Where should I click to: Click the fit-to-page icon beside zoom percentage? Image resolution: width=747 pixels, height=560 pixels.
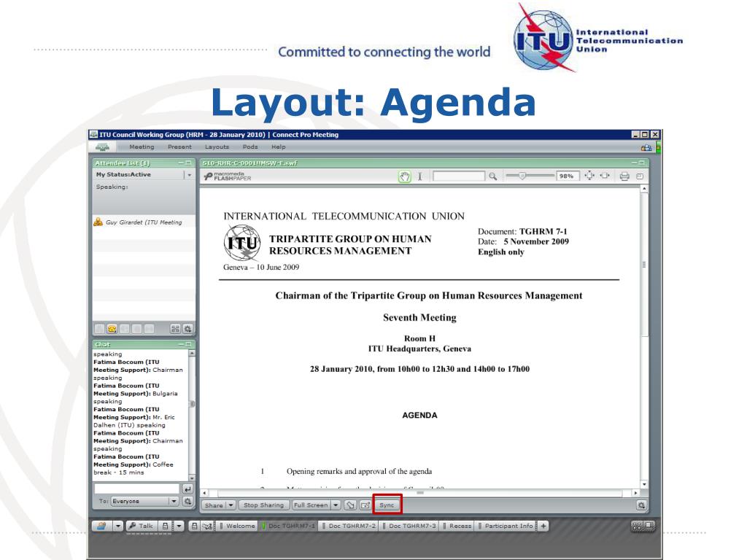pos(589,176)
